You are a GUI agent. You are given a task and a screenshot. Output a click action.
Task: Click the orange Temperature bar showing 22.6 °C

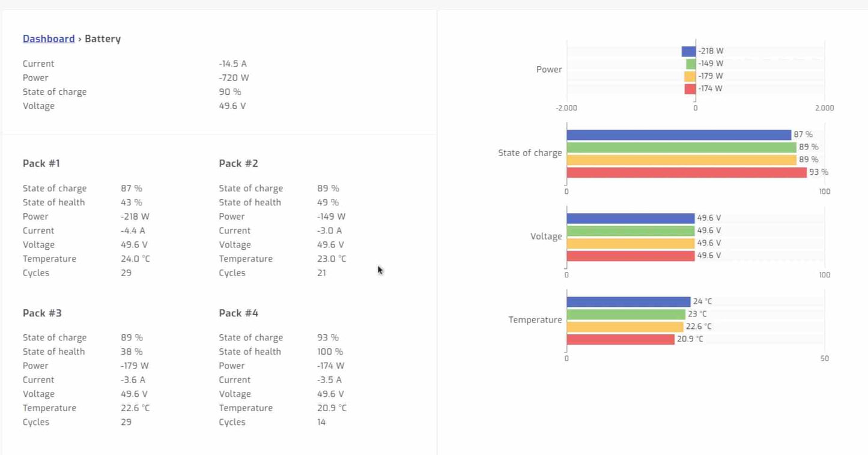625,327
